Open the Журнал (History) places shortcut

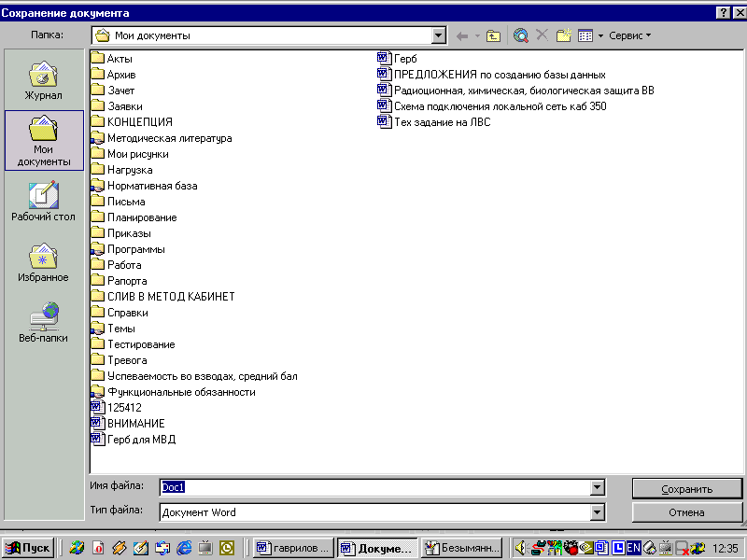[x=43, y=80]
